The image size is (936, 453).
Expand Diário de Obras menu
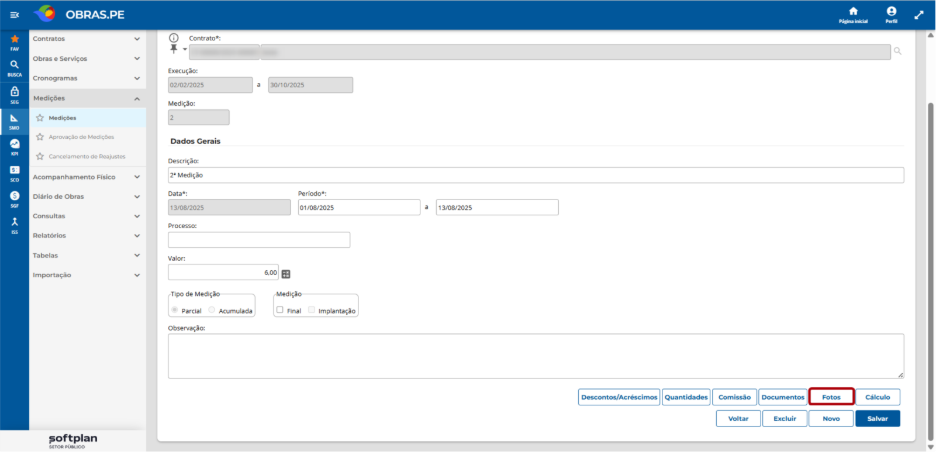click(x=87, y=196)
